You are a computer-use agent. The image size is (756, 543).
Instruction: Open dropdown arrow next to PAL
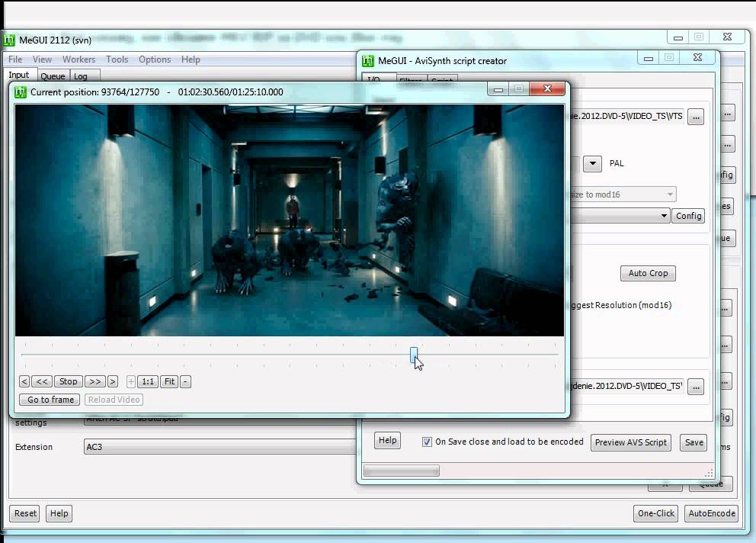593,164
